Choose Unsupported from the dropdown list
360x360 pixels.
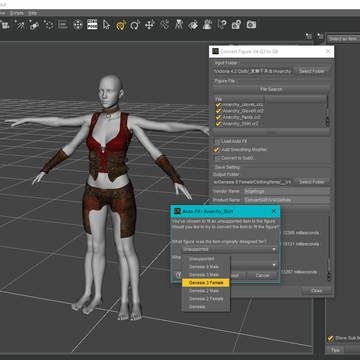206,259
